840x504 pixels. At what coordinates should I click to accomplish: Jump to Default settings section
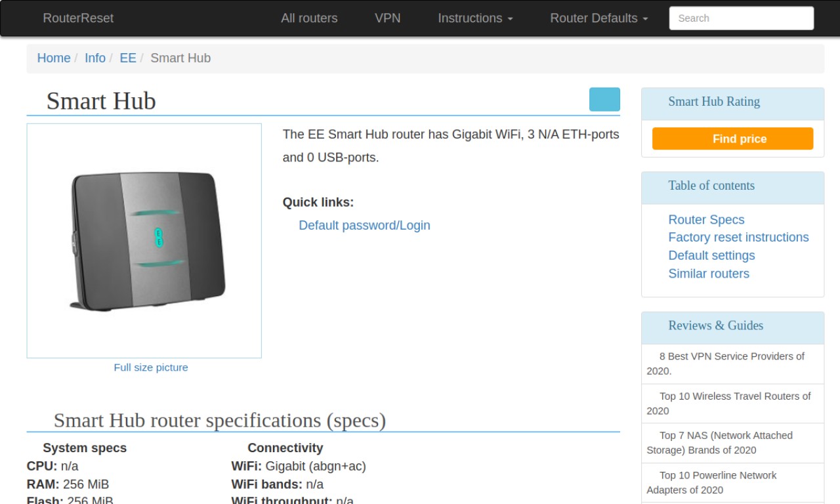(x=711, y=255)
